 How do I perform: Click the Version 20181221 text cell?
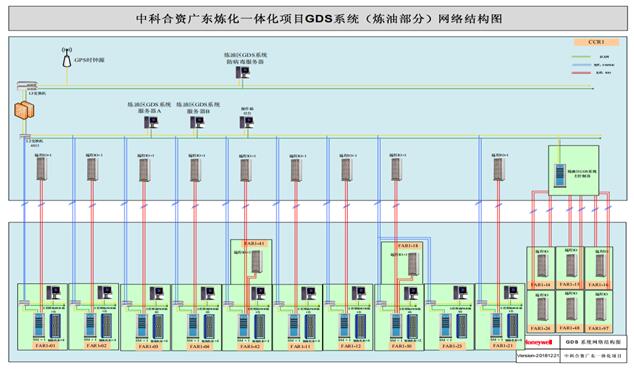(x=538, y=356)
